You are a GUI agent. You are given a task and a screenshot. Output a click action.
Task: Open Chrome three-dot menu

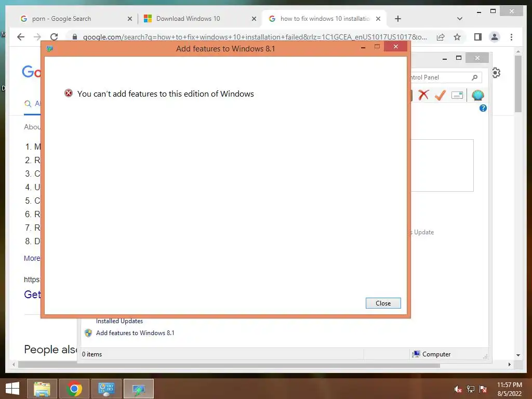coord(511,37)
